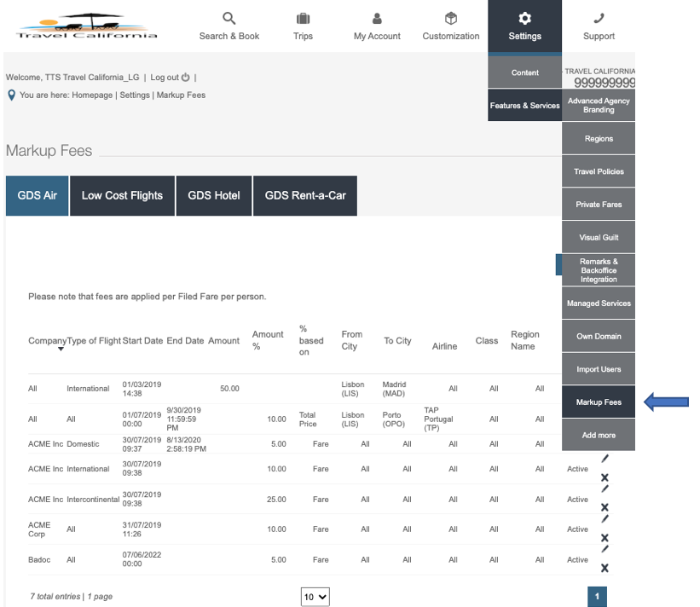Click the Support phone icon

[599, 18]
